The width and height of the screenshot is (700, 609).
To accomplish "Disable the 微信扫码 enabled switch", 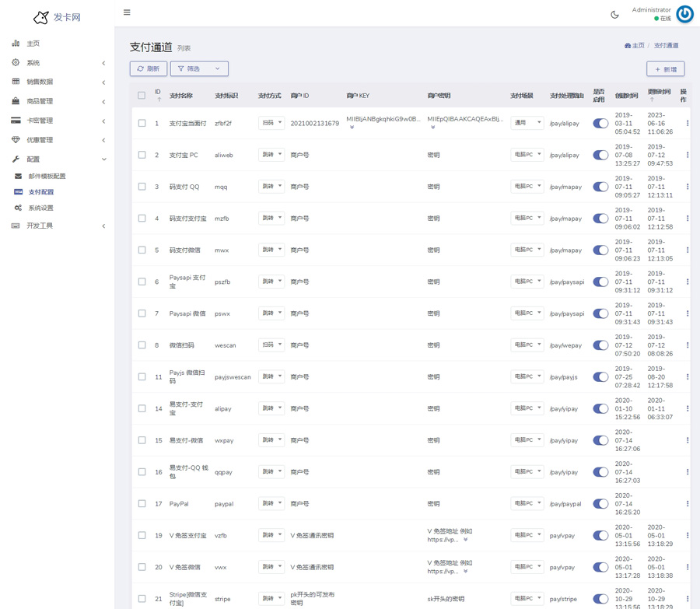I will [600, 345].
